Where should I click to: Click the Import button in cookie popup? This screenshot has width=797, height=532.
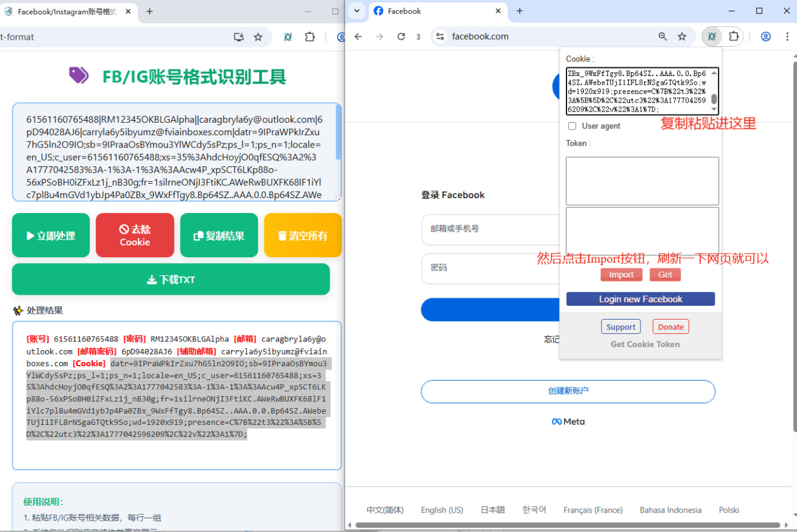pos(621,275)
